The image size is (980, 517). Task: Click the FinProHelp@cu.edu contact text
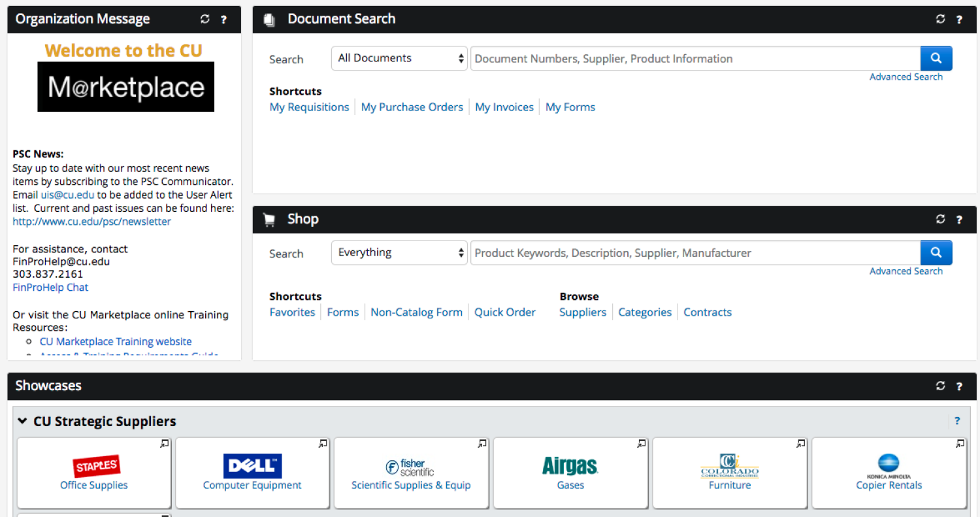coord(61,261)
